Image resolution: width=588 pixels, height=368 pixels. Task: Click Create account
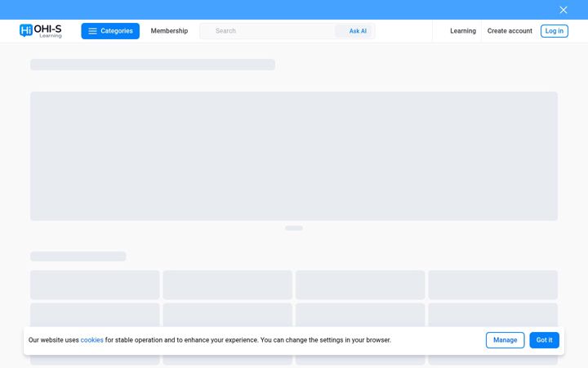(x=510, y=31)
